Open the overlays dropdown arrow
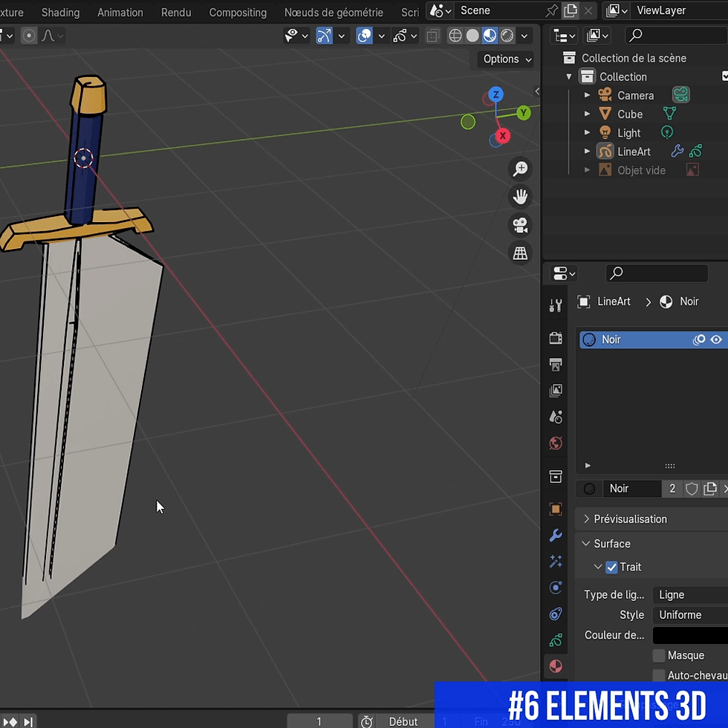The image size is (728, 728). pos(381,36)
